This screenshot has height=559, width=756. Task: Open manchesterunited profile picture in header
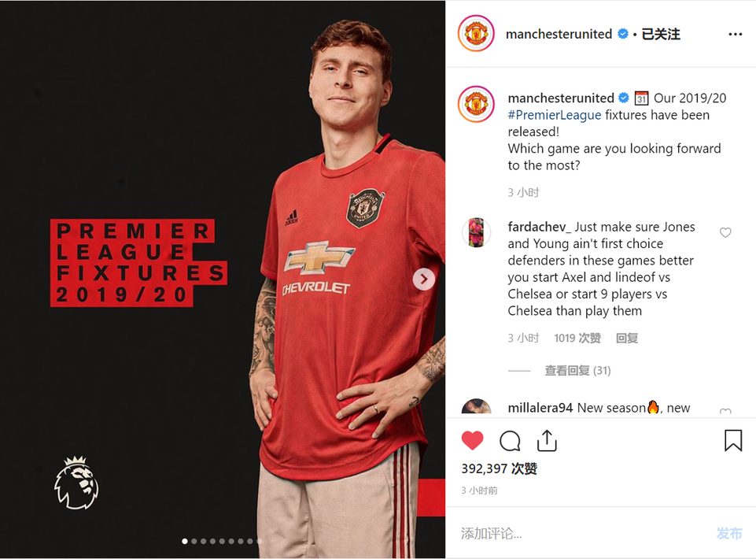coord(476,34)
